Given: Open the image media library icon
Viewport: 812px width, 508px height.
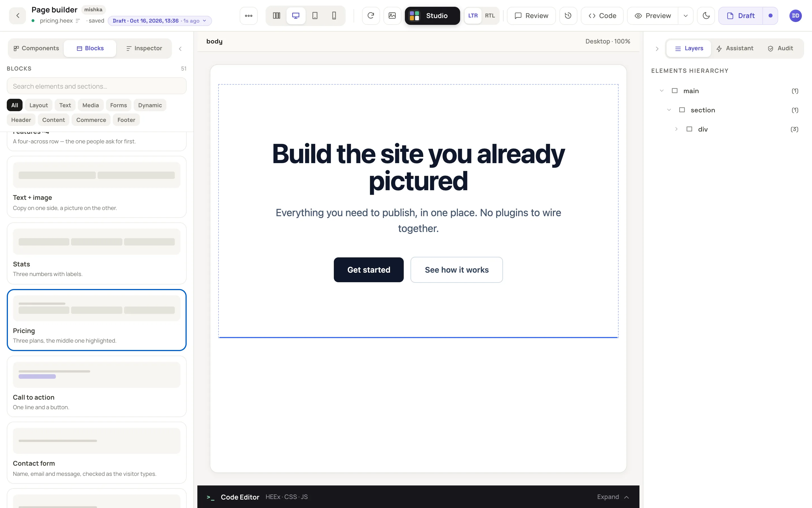Looking at the screenshot, I should point(392,16).
